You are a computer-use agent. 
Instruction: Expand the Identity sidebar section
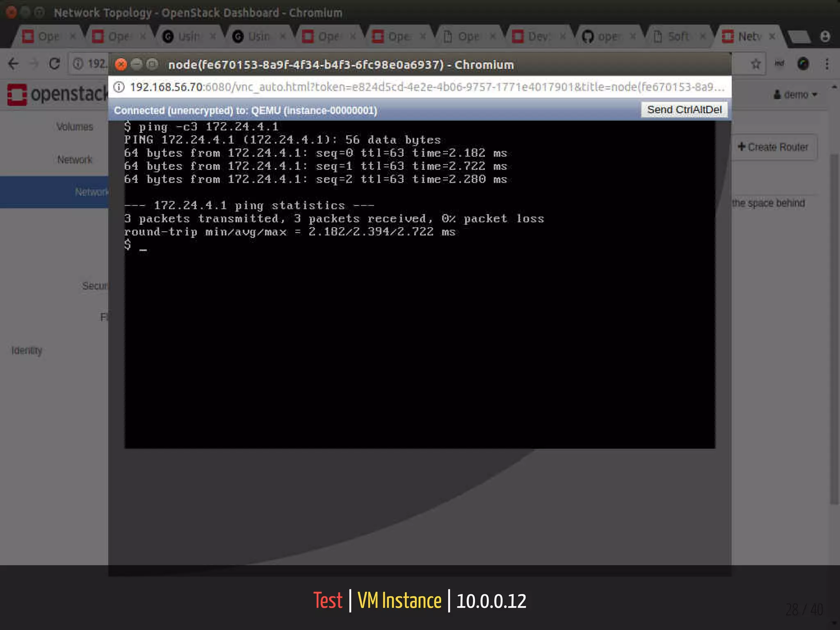coord(27,351)
